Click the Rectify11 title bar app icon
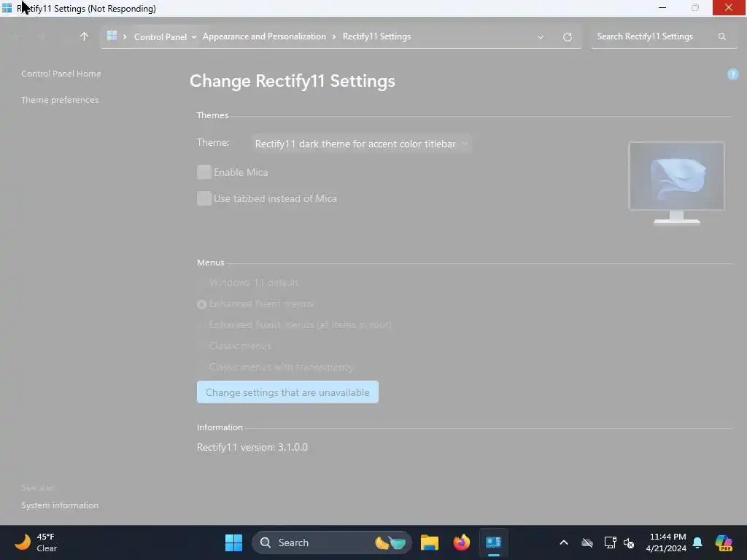 click(7, 8)
